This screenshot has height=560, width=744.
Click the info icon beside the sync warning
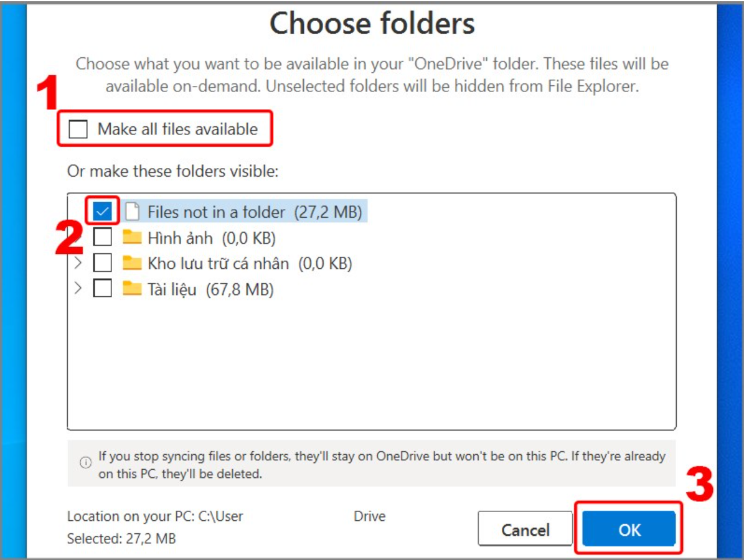pos(85,462)
